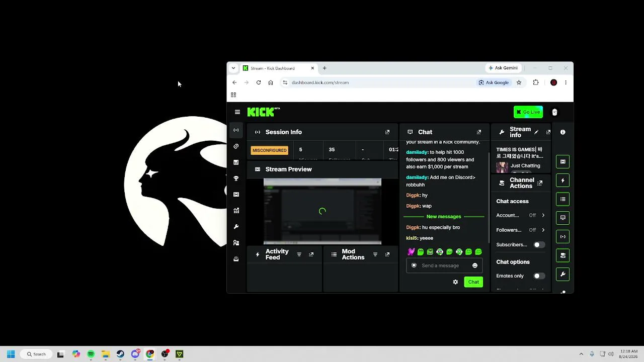
Task: Click the Ask Gemini button
Action: [x=503, y=68]
